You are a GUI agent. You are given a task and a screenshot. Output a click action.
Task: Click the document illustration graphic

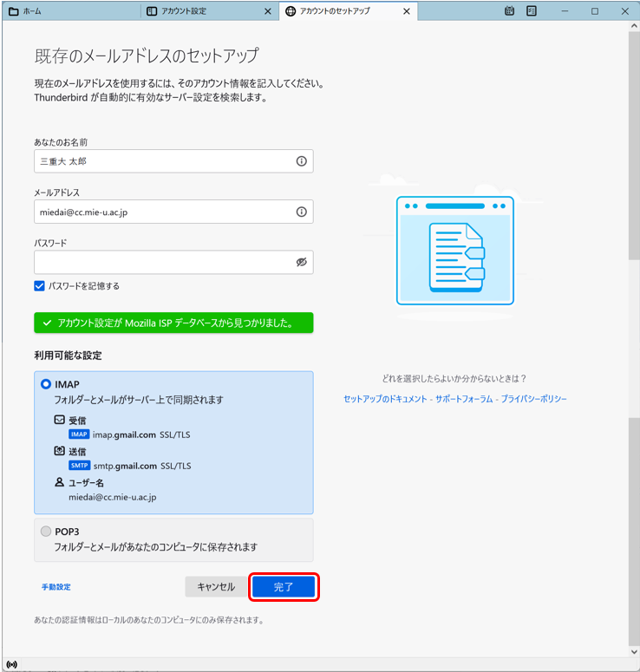455,251
